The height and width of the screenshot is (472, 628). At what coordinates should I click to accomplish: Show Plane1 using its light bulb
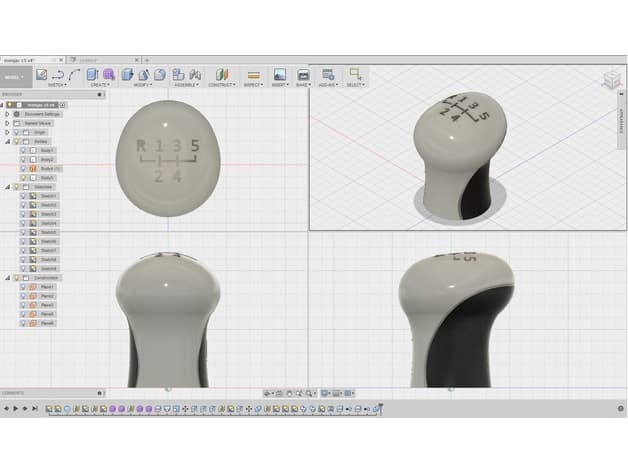[x=23, y=287]
